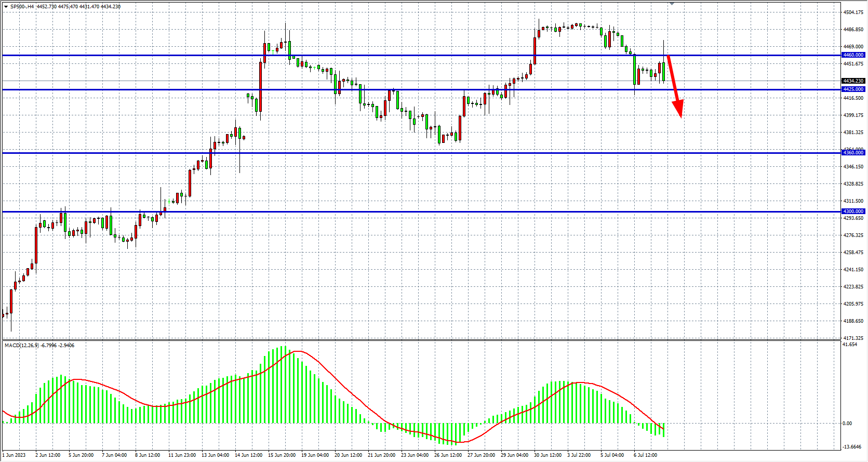Screen dimensions: 868x462
Task: Click the SP500-.H4 symbol title text
Action: (22, 7)
